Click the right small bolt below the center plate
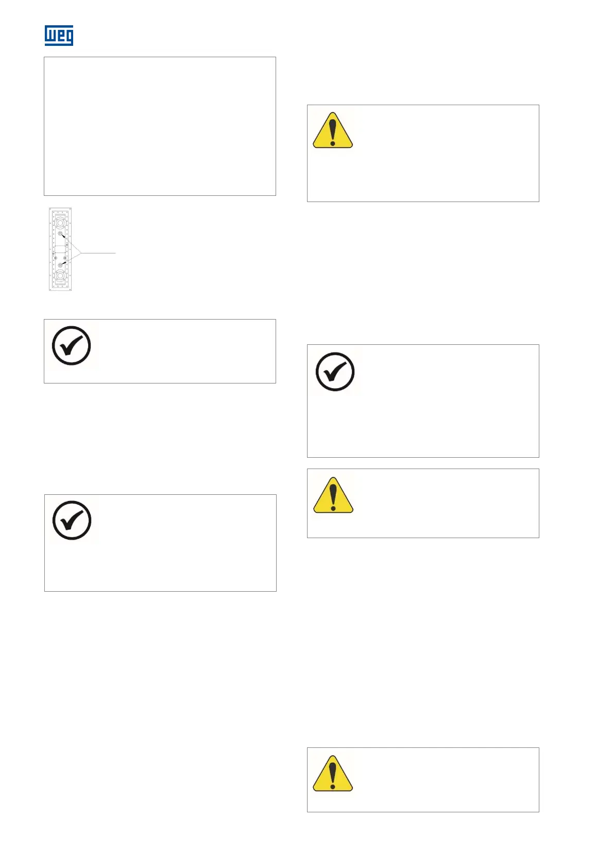 65,258
